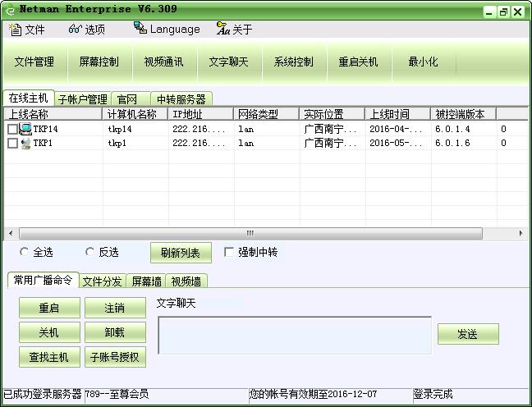
Task: Open the 关于 menu
Action: pyautogui.click(x=242, y=30)
